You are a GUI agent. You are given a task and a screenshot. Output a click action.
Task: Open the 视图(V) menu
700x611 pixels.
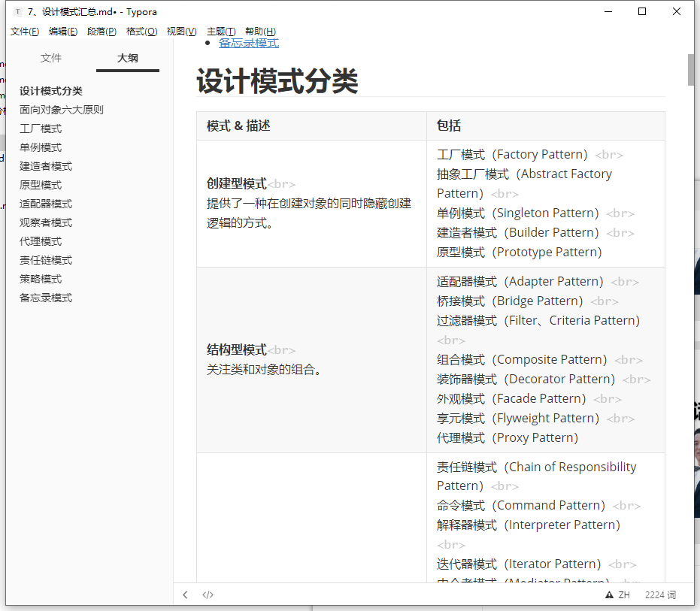[182, 32]
